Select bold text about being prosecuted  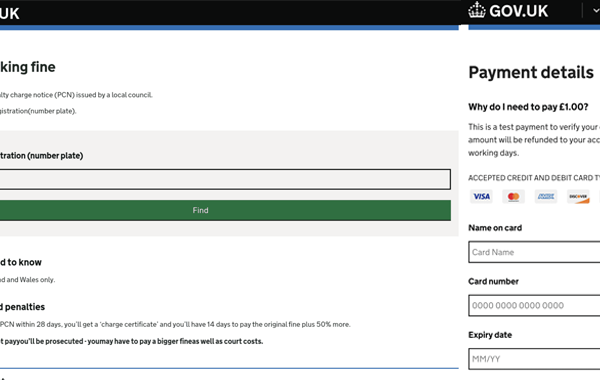131,341
